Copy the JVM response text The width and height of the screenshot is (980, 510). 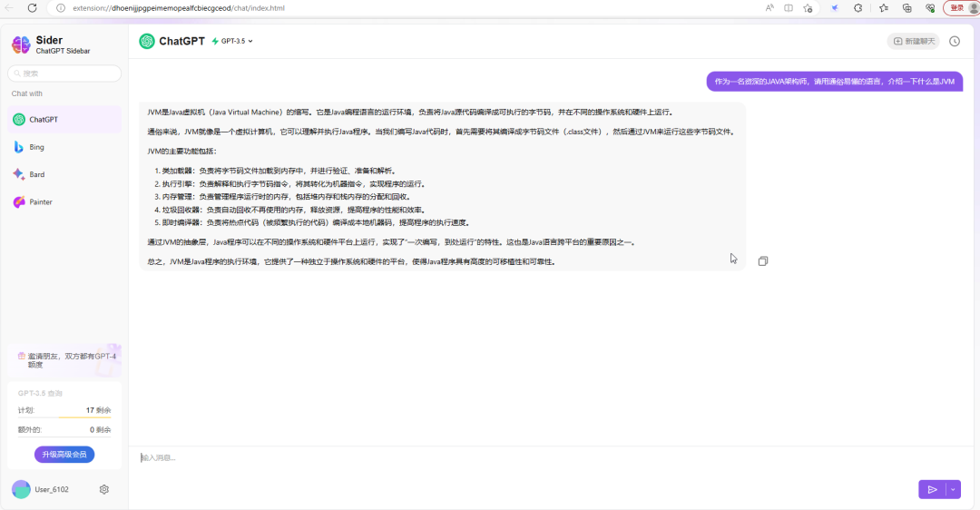click(762, 261)
